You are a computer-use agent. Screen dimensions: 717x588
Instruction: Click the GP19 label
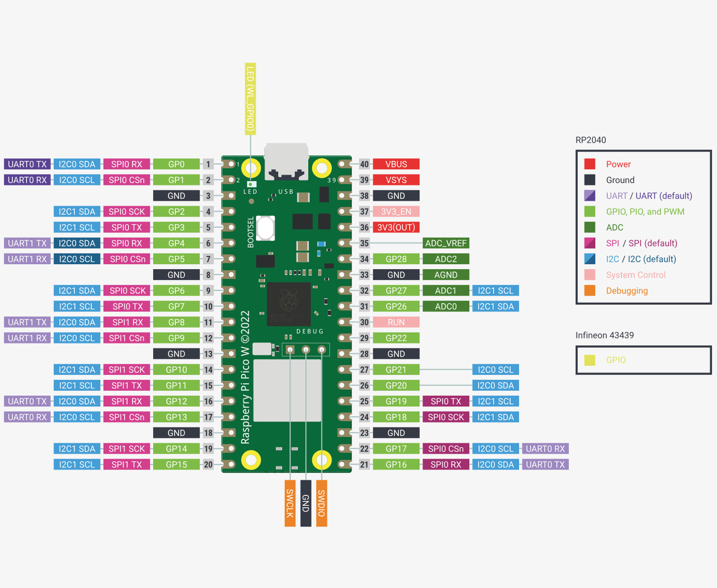point(396,401)
